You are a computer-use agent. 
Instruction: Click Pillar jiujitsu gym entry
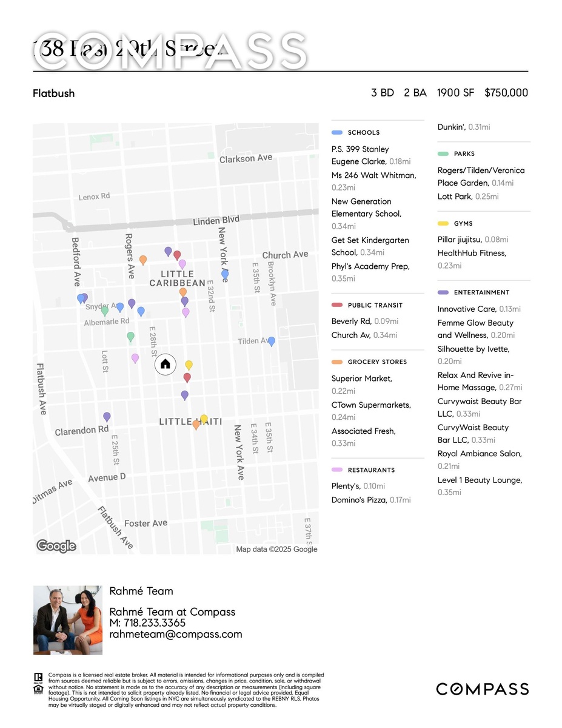(x=473, y=240)
